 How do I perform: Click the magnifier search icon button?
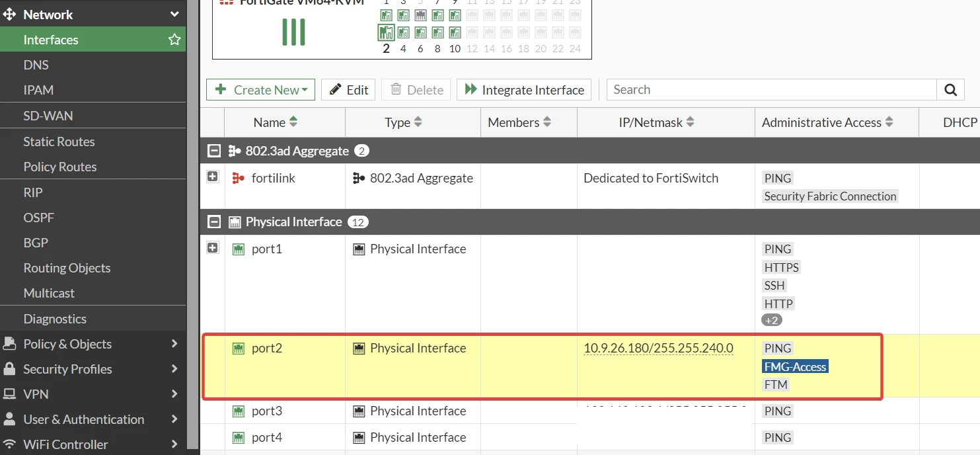click(x=950, y=90)
